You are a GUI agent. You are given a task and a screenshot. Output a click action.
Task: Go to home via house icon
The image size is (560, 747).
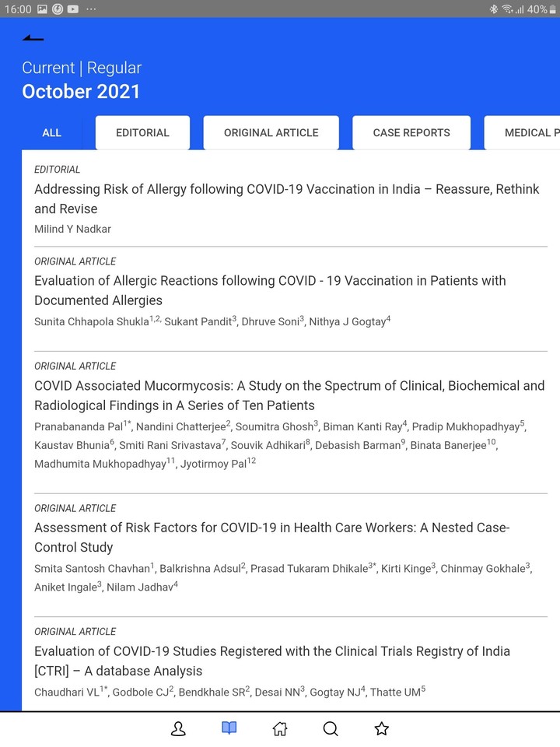tap(280, 729)
